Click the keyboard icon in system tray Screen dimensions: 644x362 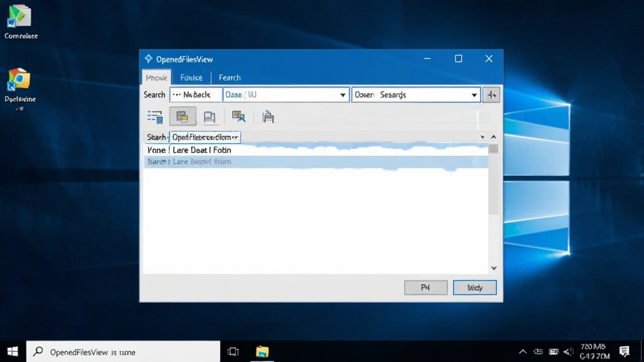coord(553,352)
